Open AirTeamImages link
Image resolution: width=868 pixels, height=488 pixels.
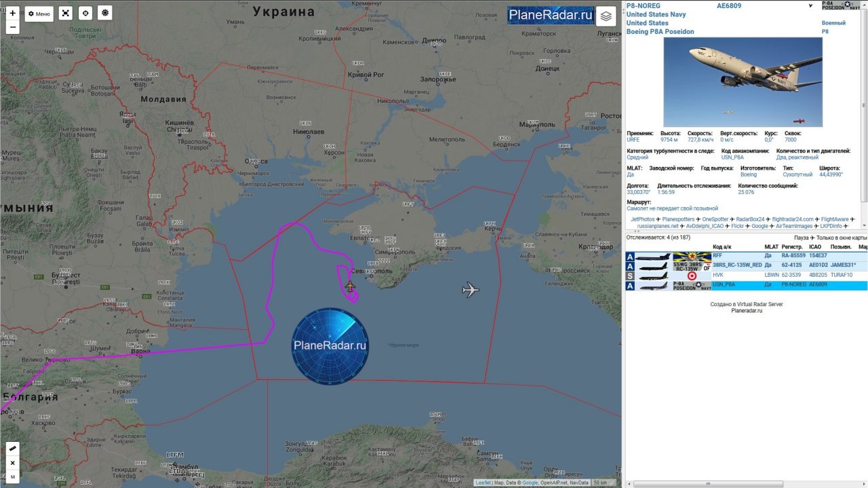[794, 226]
